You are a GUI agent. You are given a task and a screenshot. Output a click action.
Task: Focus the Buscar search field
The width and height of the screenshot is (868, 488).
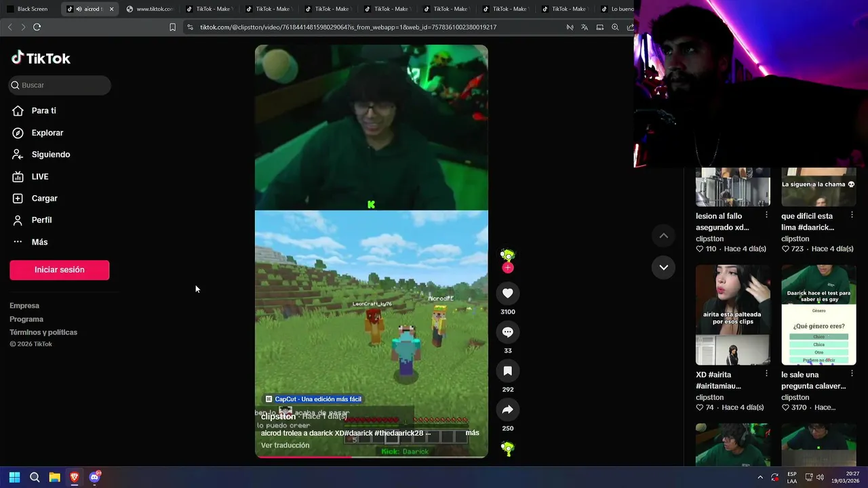(60, 85)
